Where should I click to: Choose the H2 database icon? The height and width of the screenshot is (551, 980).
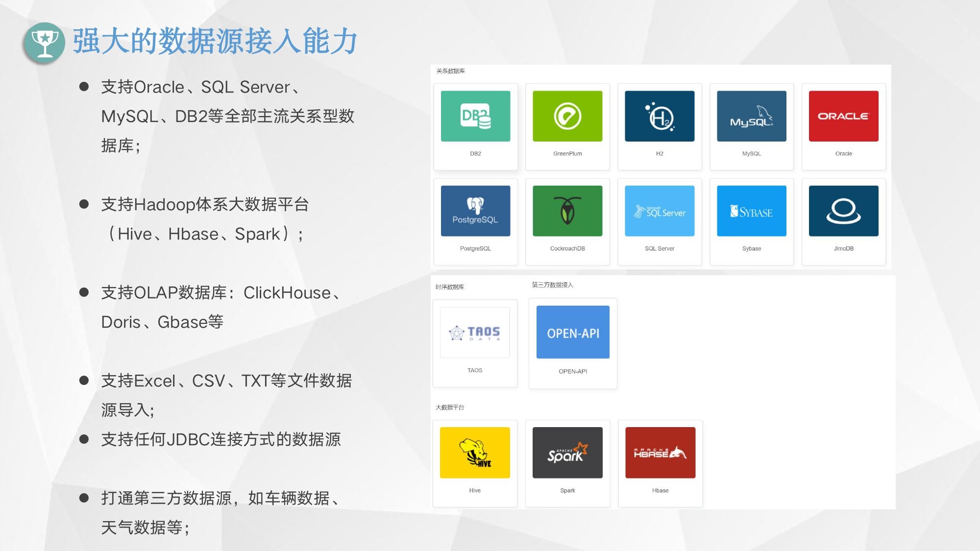pos(660,117)
